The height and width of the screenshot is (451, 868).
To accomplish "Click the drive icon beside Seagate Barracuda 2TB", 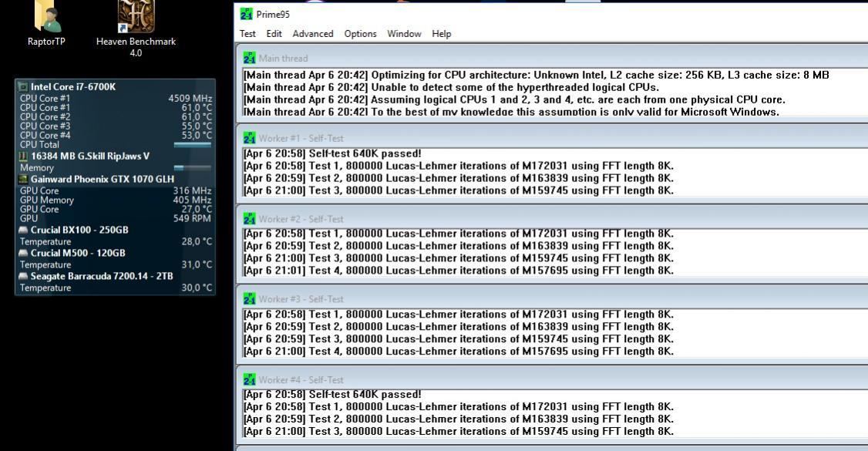I will [x=23, y=276].
